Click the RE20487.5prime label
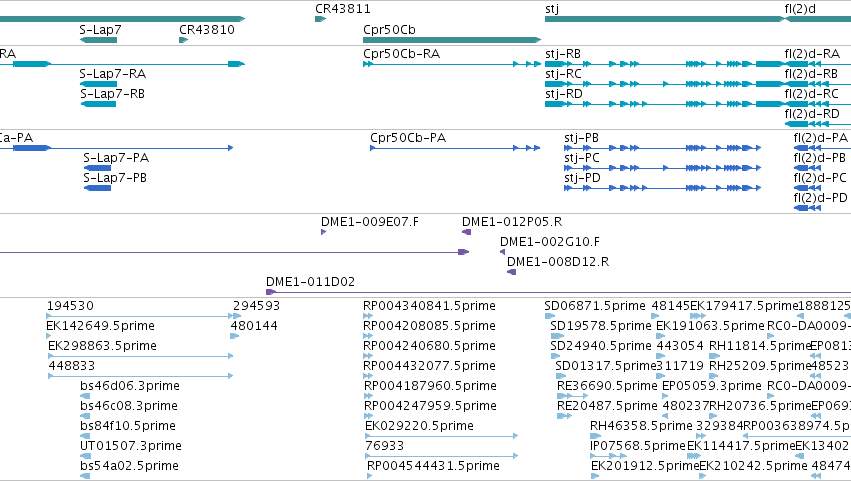The image size is (851, 481). click(x=607, y=406)
